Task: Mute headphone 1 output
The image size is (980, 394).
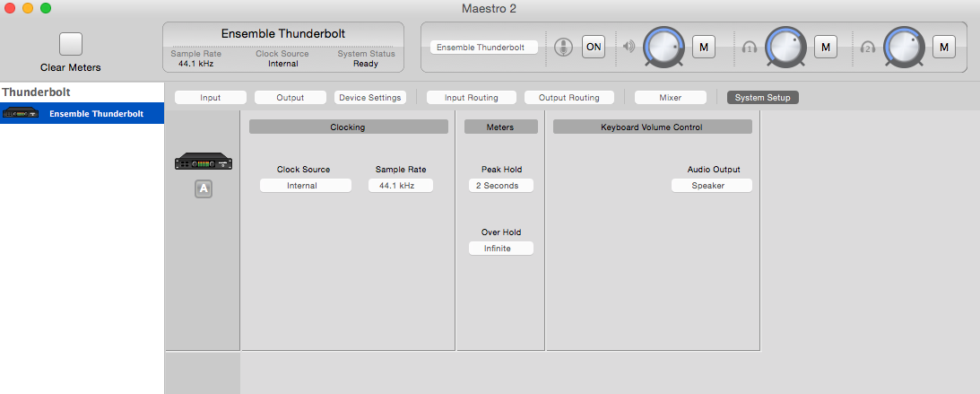Action: [825, 47]
